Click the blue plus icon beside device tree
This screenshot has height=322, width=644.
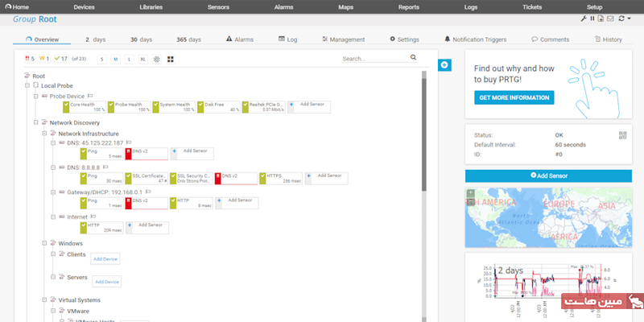pyautogui.click(x=444, y=64)
